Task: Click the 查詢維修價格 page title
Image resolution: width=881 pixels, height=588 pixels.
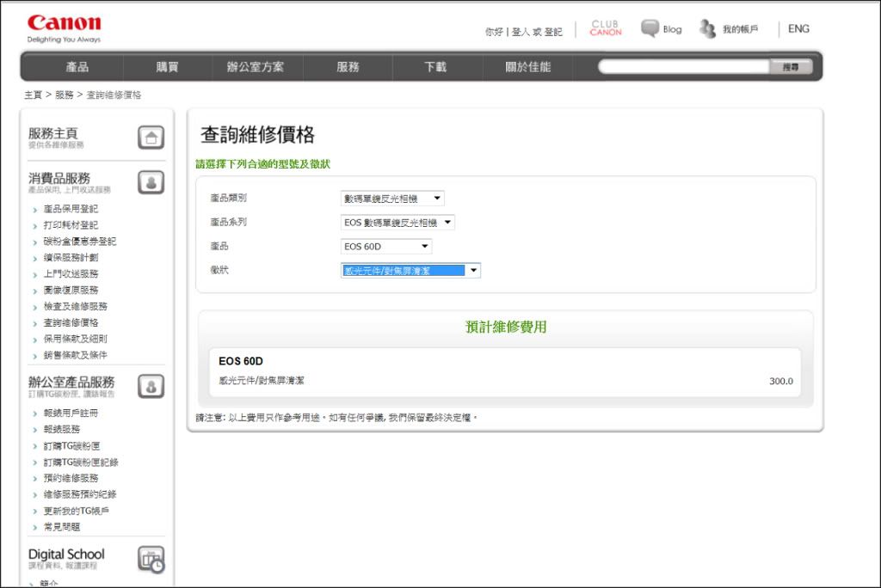Action: point(258,135)
